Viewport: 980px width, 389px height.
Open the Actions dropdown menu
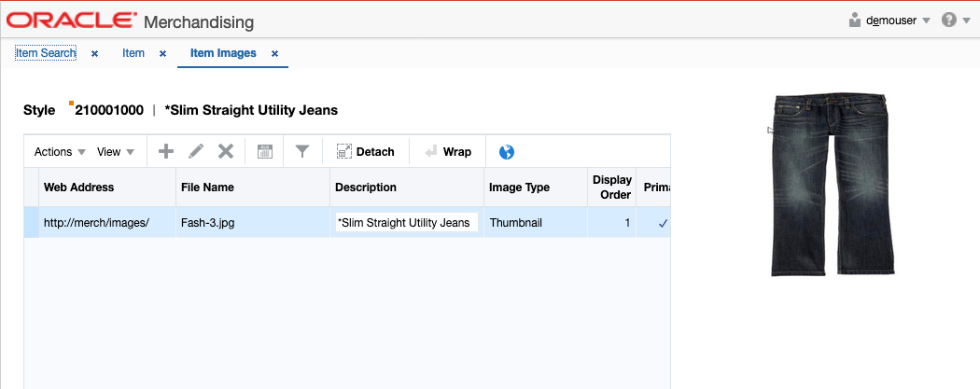pos(60,152)
